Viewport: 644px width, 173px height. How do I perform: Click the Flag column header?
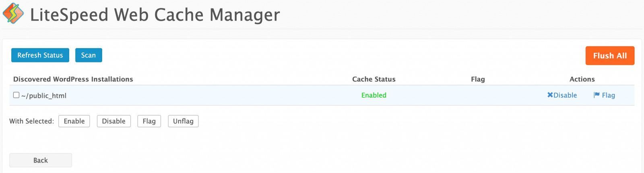pos(478,79)
